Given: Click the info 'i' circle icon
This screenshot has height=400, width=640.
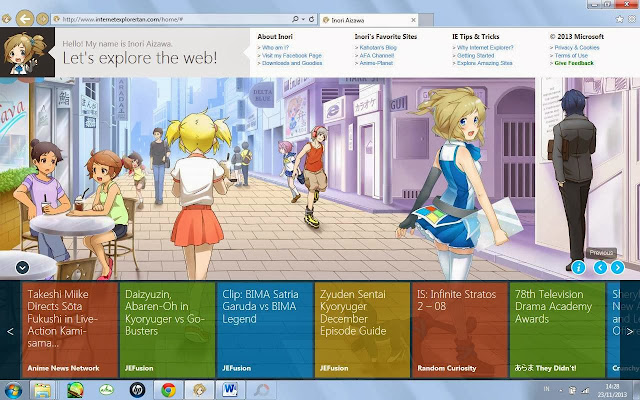Looking at the screenshot, I should click(x=578, y=267).
